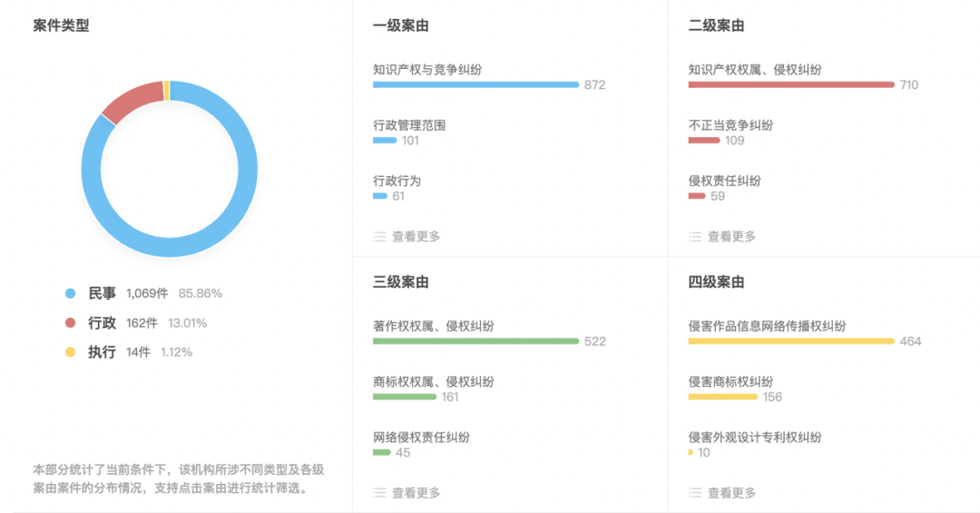Expand 查看更多 in the 二级案由 section
The width and height of the screenshot is (980, 513).
coord(732,236)
